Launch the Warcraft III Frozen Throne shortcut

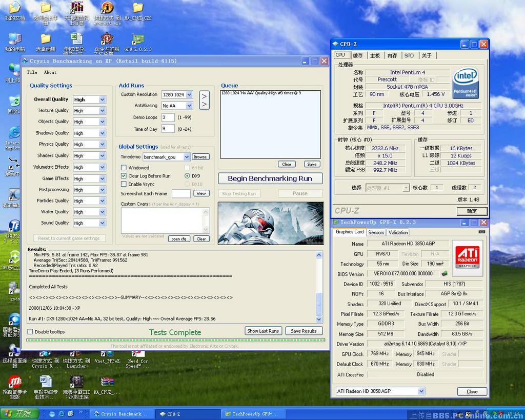click(x=76, y=382)
